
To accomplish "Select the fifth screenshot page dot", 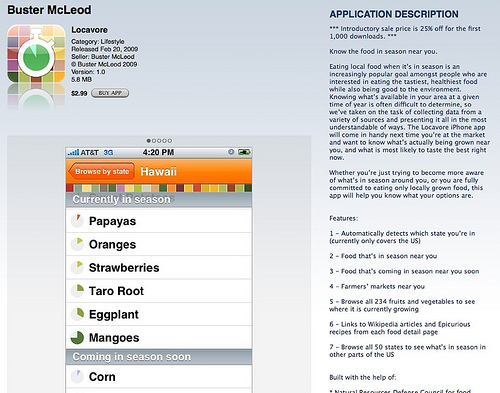I will pyautogui.click(x=170, y=141).
